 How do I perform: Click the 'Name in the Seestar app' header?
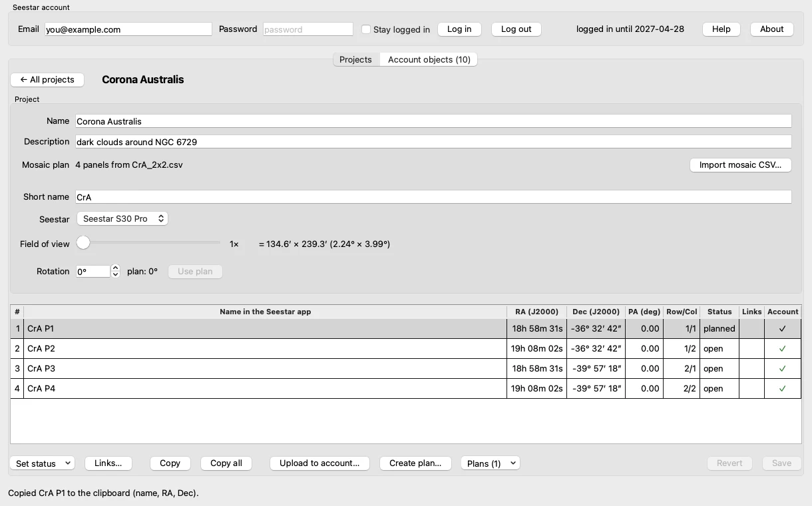[265, 312]
